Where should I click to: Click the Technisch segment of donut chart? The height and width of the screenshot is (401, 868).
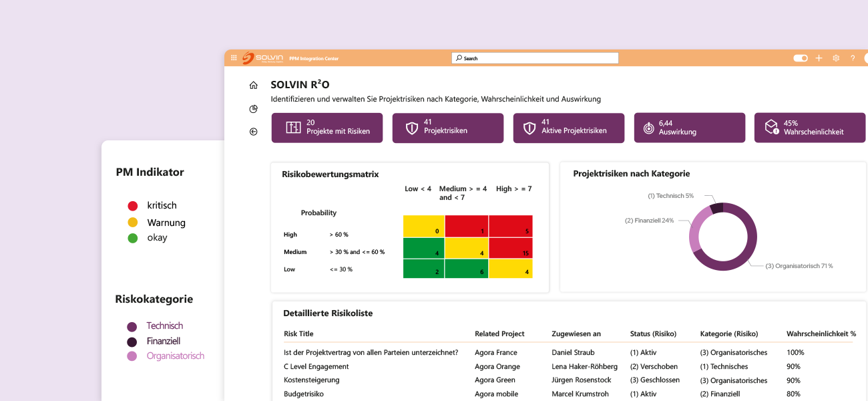point(716,208)
